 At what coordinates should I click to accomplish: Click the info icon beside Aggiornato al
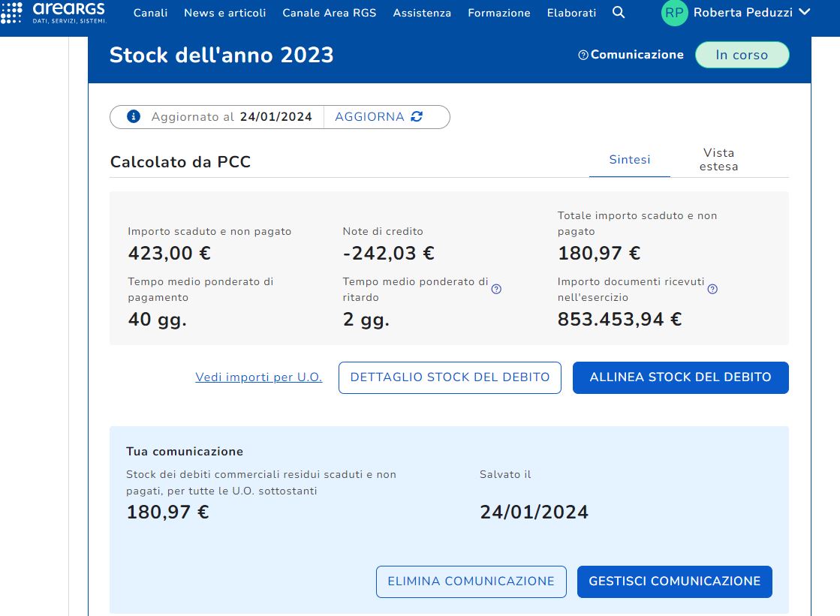coord(134,117)
